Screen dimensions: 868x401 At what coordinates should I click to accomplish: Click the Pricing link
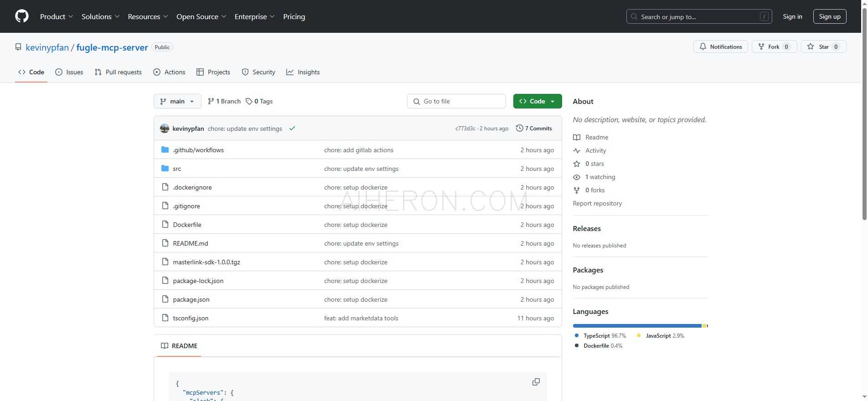tap(294, 16)
